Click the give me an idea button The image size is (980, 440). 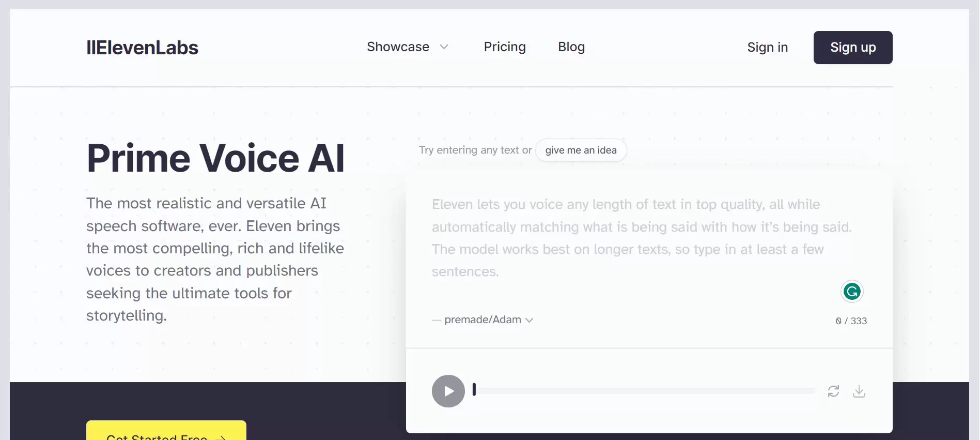[581, 150]
